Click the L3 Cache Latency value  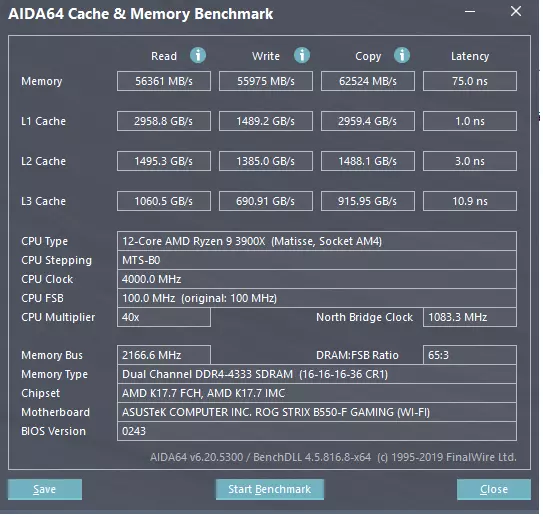470,201
